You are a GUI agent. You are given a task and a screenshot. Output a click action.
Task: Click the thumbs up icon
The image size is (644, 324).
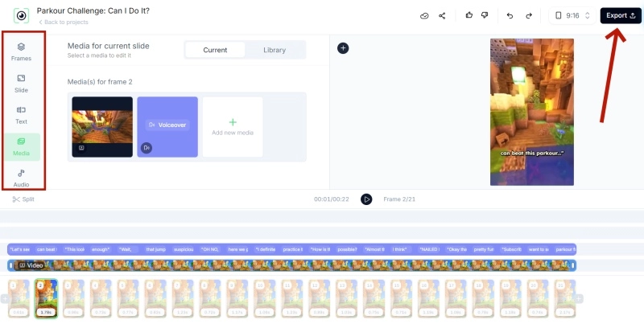(469, 15)
